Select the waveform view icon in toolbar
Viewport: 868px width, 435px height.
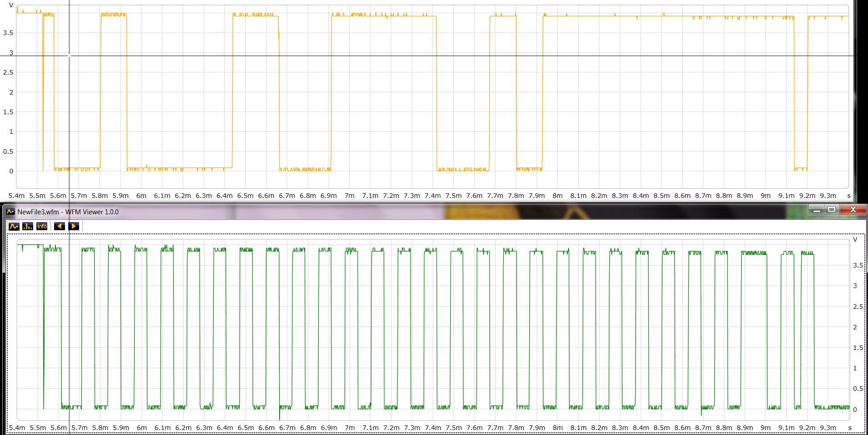[x=14, y=226]
